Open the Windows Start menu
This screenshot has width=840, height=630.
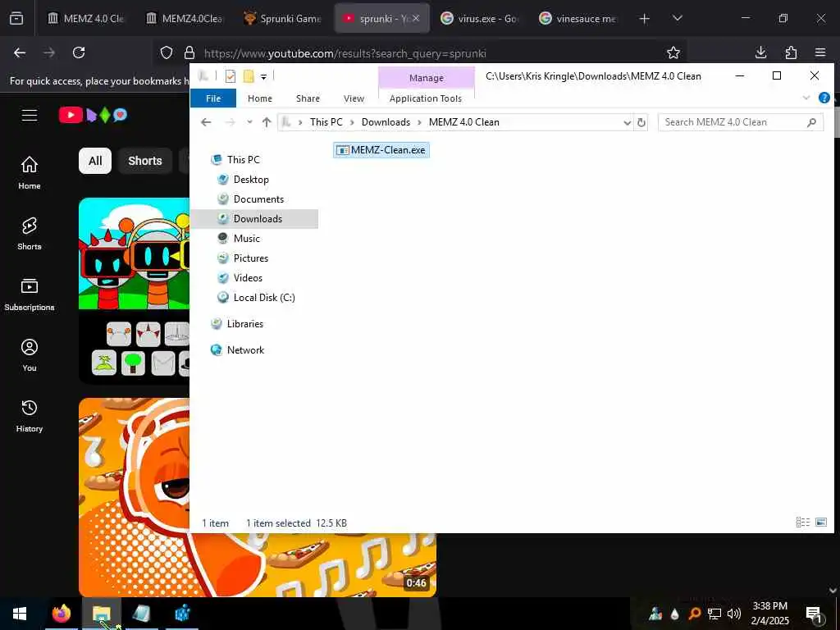click(20, 614)
